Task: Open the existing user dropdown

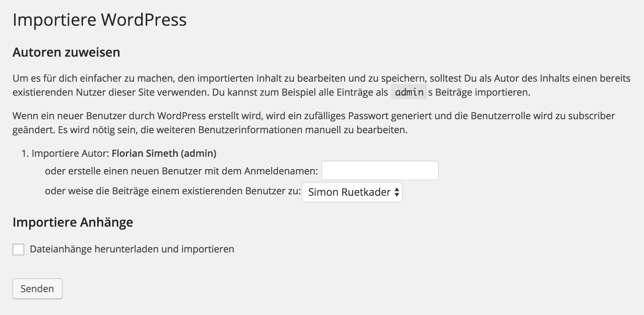Action: [352, 192]
